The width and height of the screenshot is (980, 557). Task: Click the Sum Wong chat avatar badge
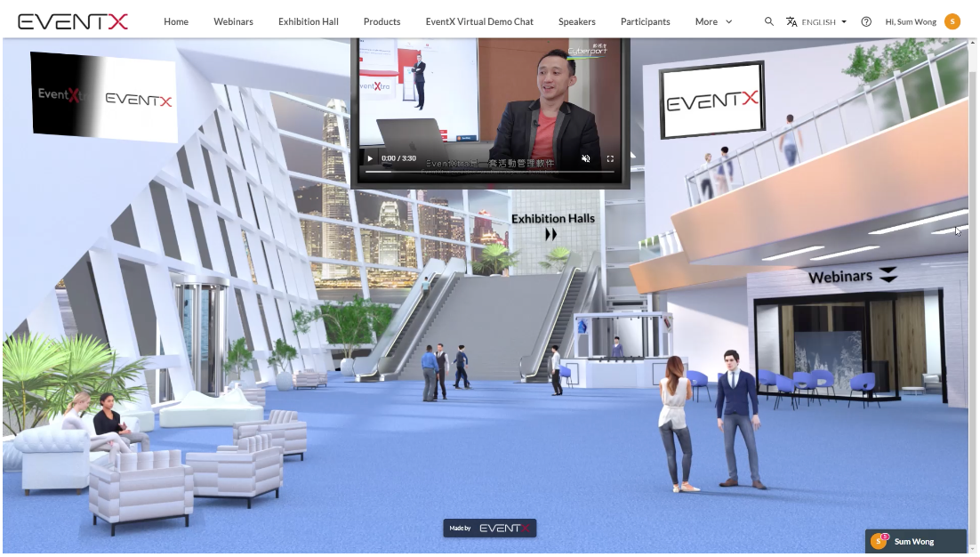click(x=880, y=541)
